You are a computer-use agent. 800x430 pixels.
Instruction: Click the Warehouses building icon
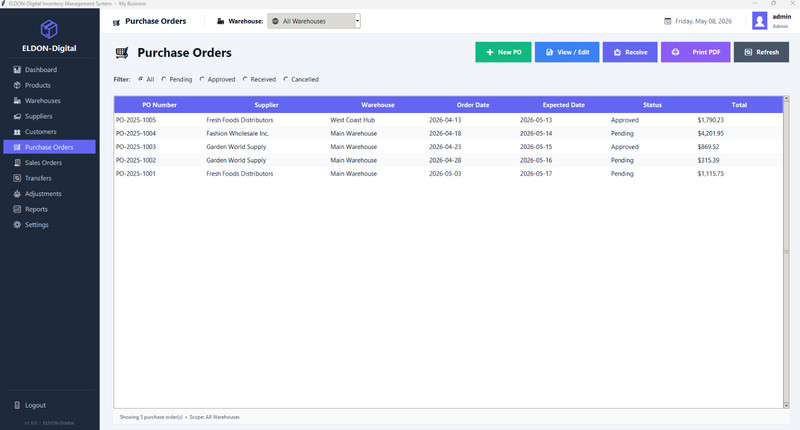17,100
